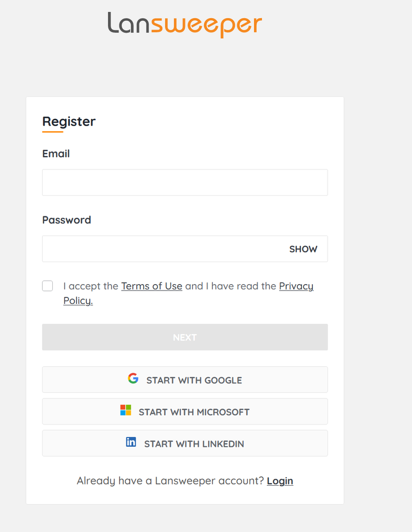Click the Password field label

click(67, 220)
